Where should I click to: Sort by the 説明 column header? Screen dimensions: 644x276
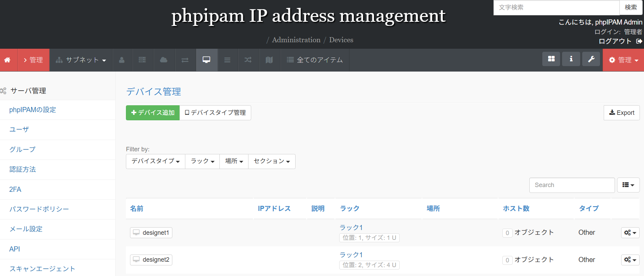click(x=318, y=209)
